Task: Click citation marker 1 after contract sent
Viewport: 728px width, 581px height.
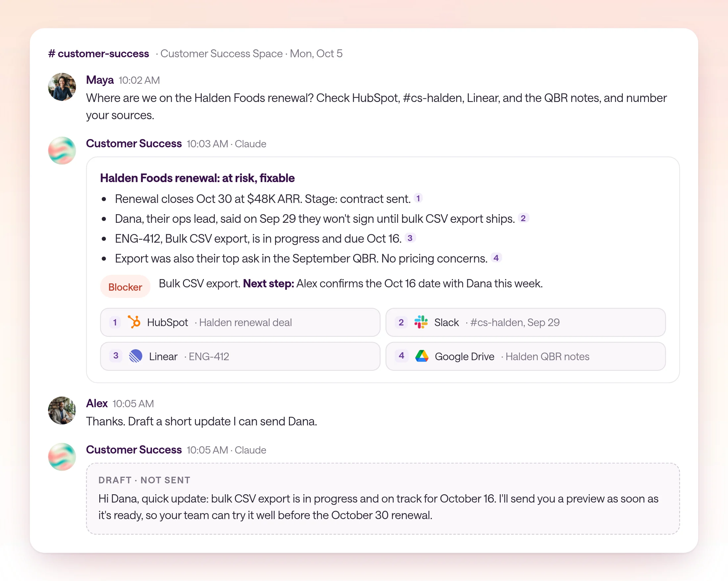Action: click(418, 198)
